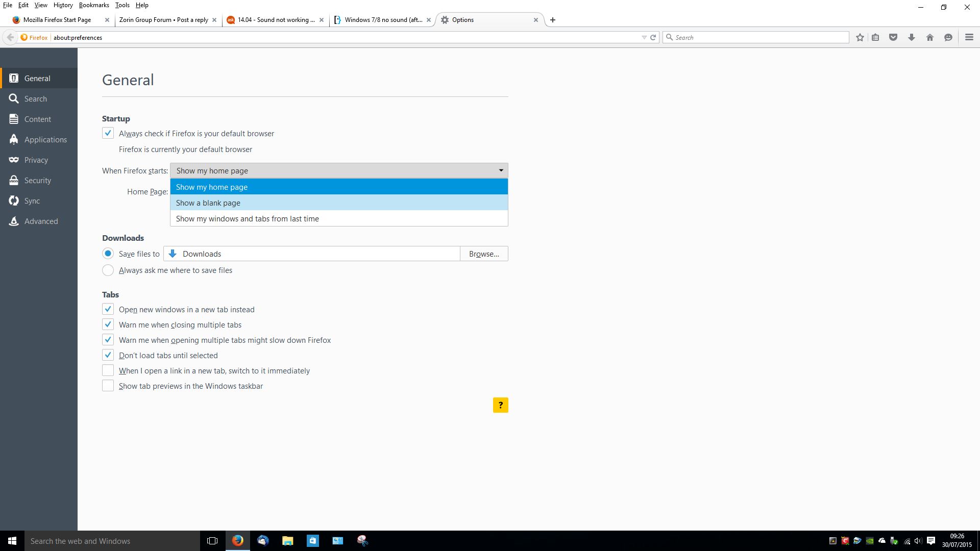This screenshot has width=980, height=551.
Task: Click the Sync sidebar icon
Action: tap(15, 201)
